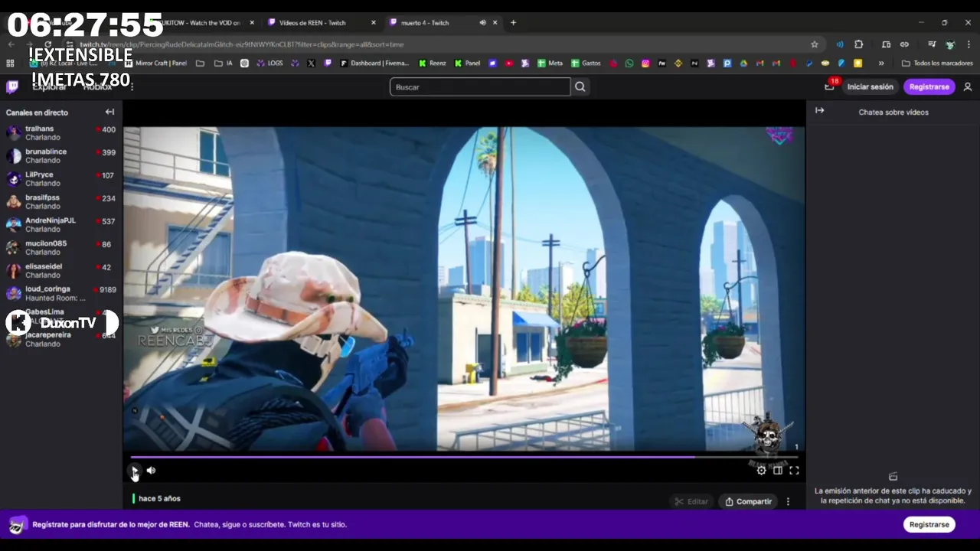The width and height of the screenshot is (980, 551).
Task: Open the Panel bookmark after Reenz
Action: 467,64
